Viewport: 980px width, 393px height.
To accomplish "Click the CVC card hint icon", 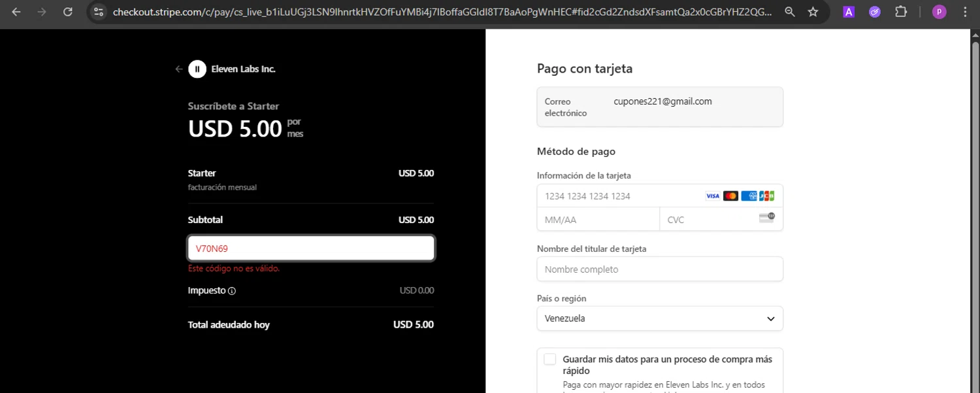I will pos(767,218).
